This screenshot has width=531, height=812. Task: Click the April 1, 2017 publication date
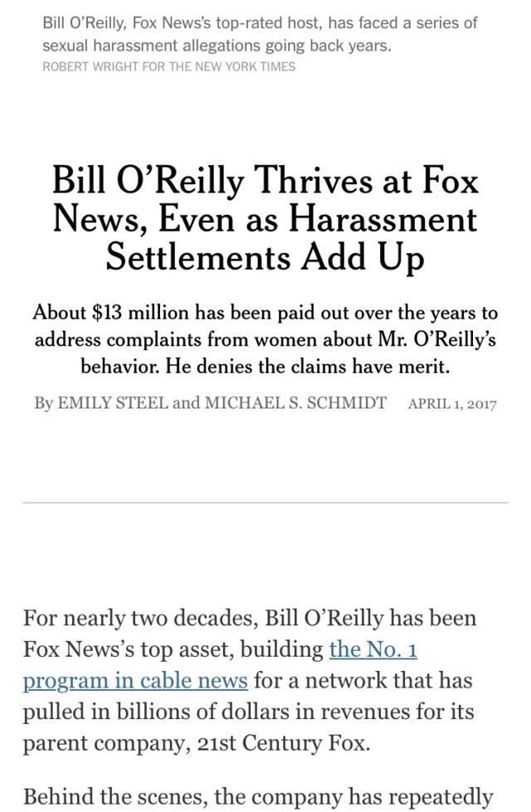452,404
